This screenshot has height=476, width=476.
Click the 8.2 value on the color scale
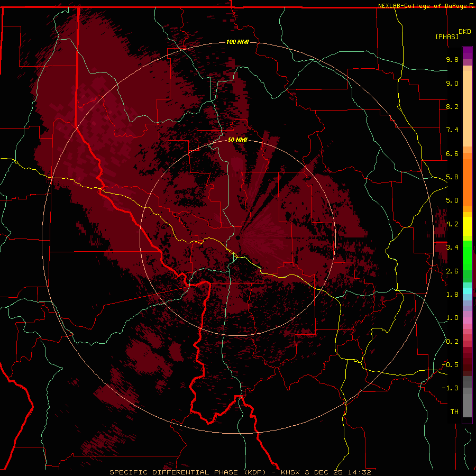point(452,106)
